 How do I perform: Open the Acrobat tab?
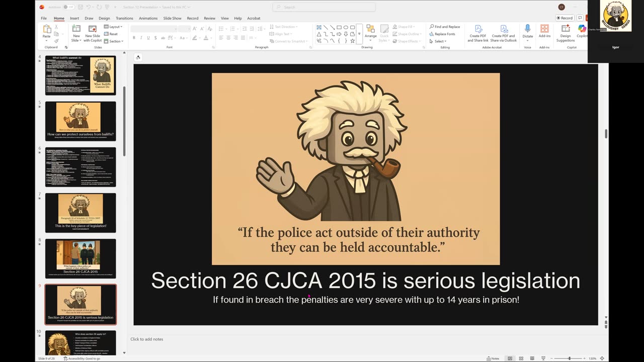pyautogui.click(x=254, y=18)
